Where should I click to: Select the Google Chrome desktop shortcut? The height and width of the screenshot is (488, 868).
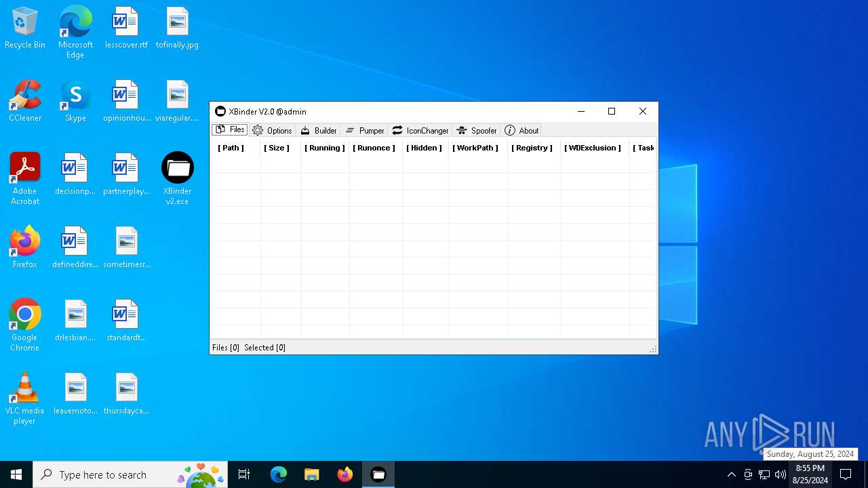click(25, 325)
